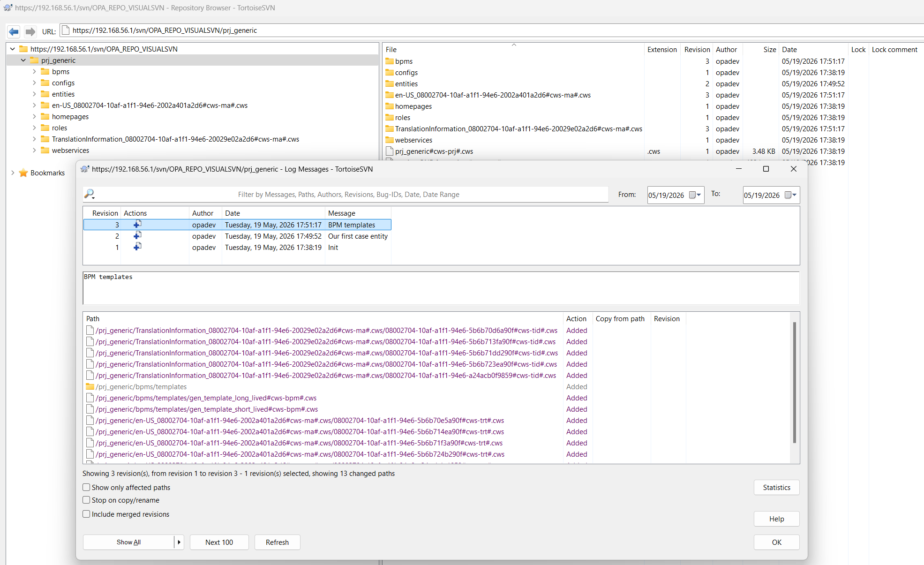The image size is (924, 565).
Task: Click the forward navigation arrow icon
Action: (30, 31)
